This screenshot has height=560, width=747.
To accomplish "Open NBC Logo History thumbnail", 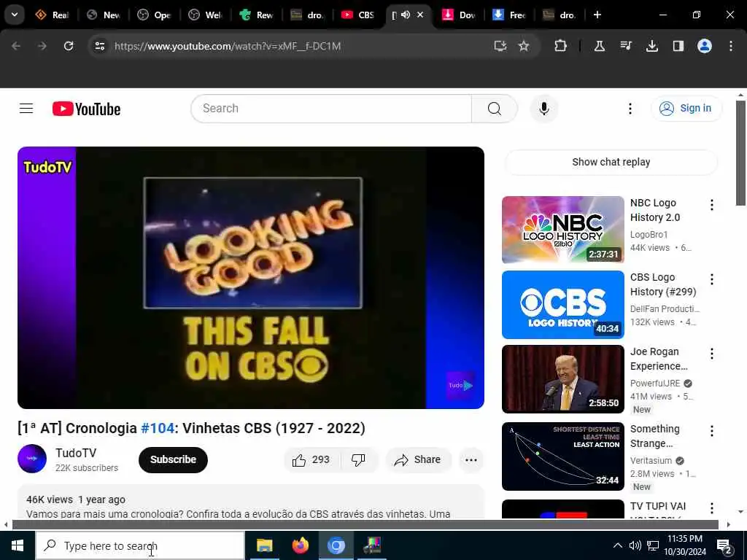I will [562, 230].
